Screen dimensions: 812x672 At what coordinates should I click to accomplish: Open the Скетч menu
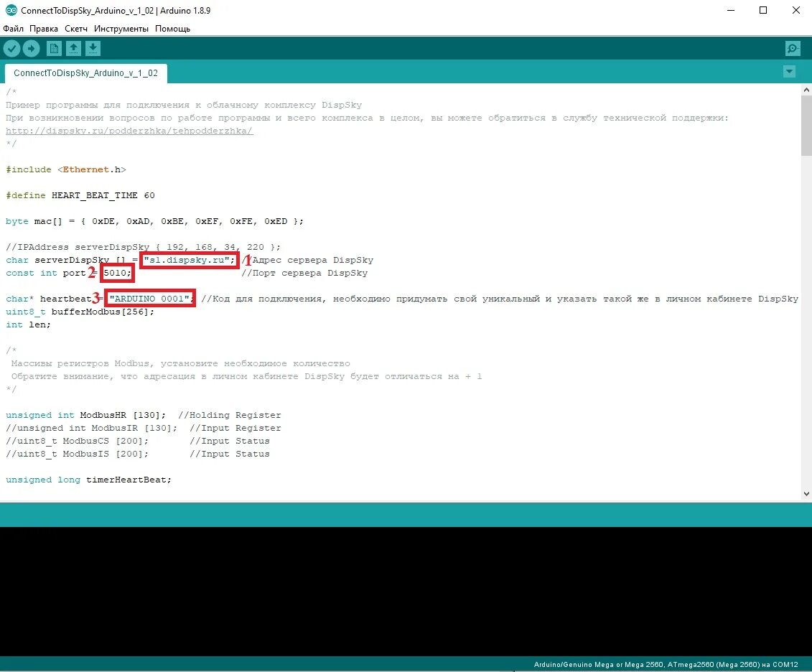[x=76, y=29]
